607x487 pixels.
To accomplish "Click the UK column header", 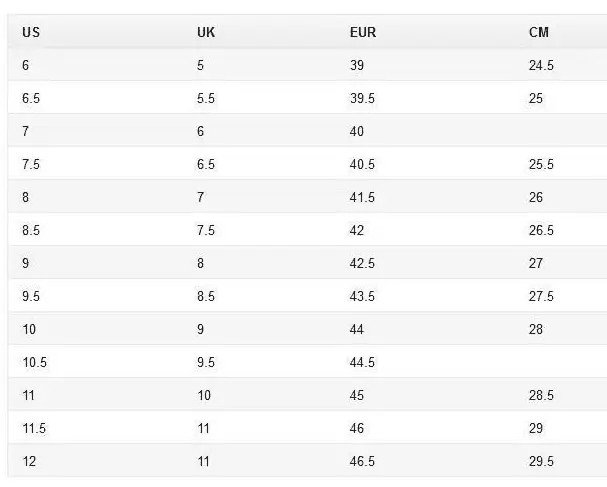I will pyautogui.click(x=206, y=32).
